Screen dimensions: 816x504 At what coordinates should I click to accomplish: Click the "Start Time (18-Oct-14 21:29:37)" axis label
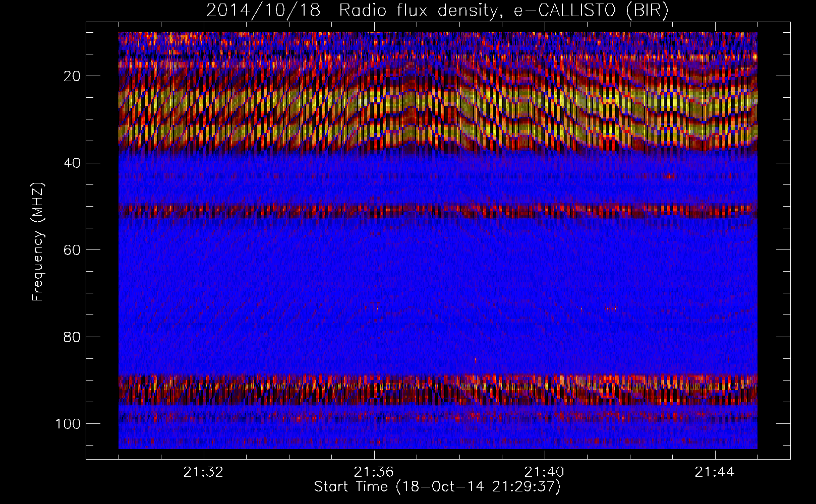pos(437,487)
